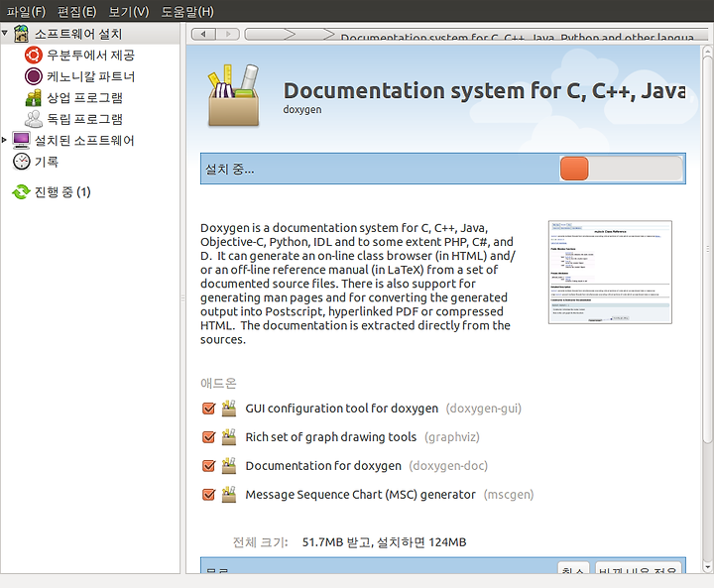This screenshot has width=714, height=588.
Task: Click the first breadcrumb path button
Action: [x=270, y=34]
